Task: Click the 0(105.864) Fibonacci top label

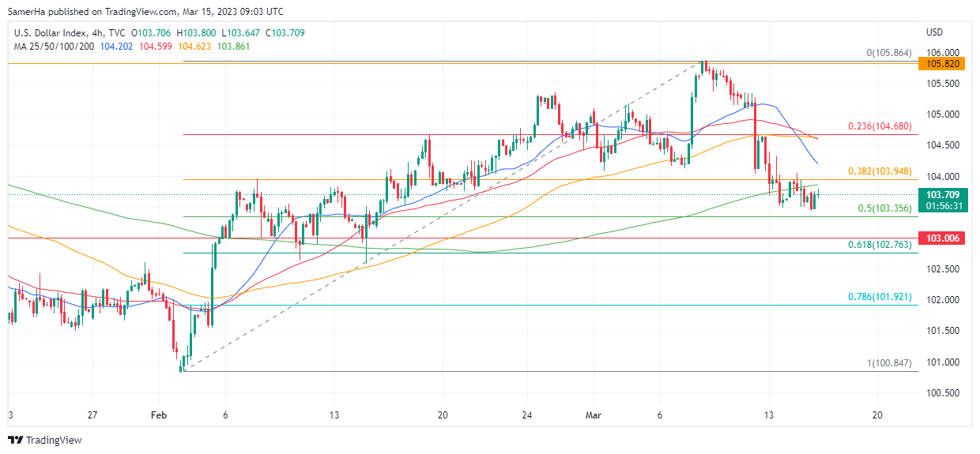Action: 889,53
